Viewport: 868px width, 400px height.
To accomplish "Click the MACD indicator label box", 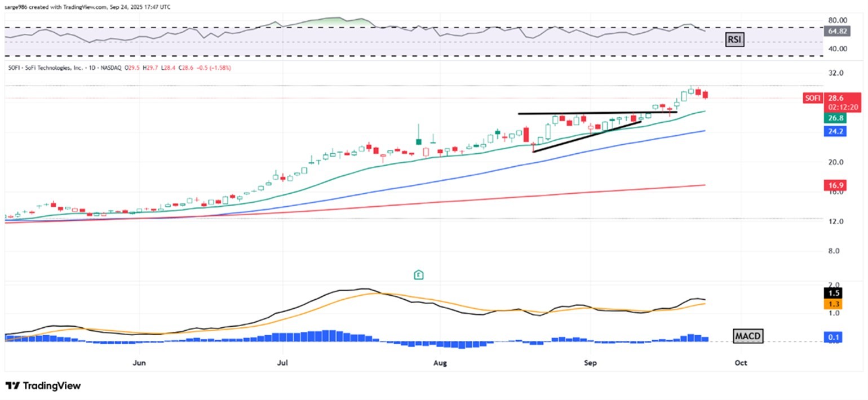I will [748, 336].
